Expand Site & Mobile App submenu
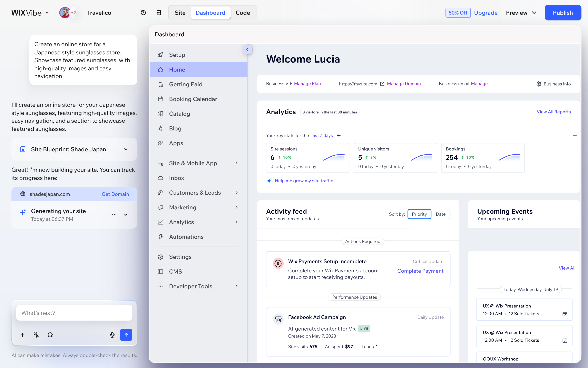This screenshot has height=368, width=588. (236, 163)
